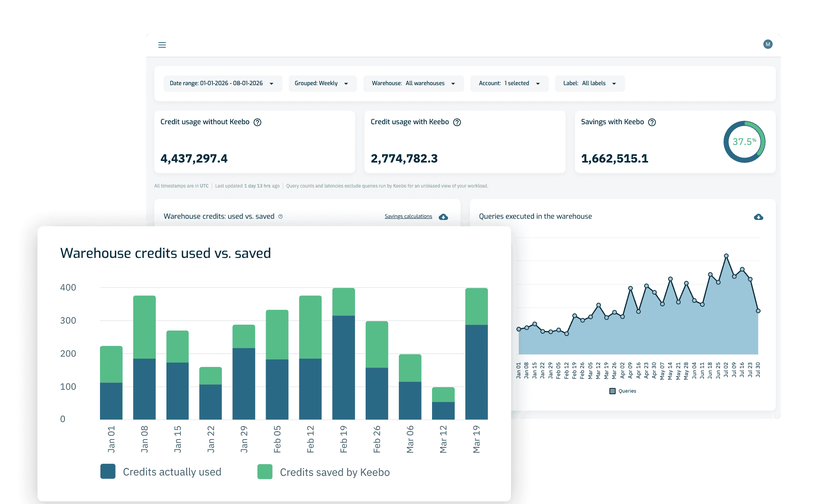Open the Account: 1 selected dropdown

coord(509,84)
